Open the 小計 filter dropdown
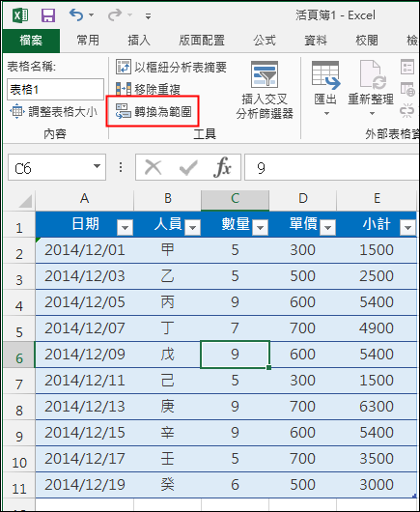Viewport: 420px width, 512px height. pyautogui.click(x=407, y=227)
